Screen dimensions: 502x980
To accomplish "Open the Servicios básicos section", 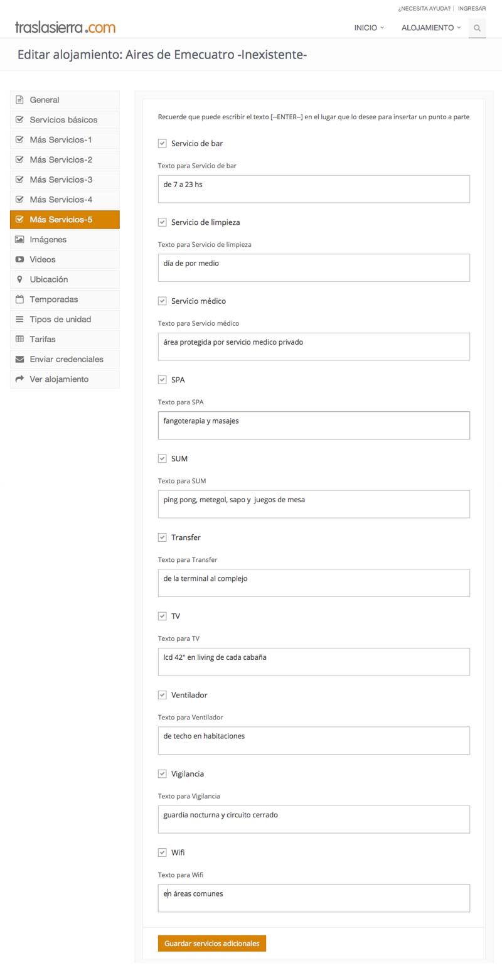I will [x=65, y=120].
